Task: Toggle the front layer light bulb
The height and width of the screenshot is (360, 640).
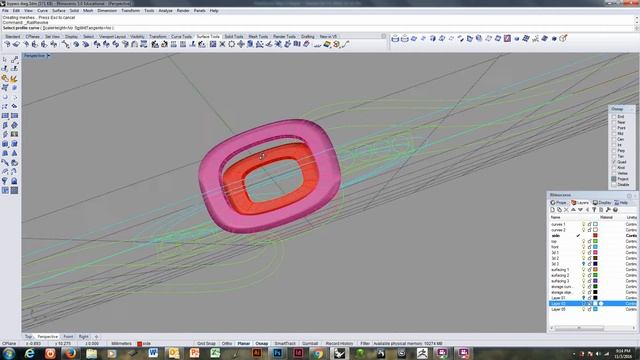Action: point(584,247)
